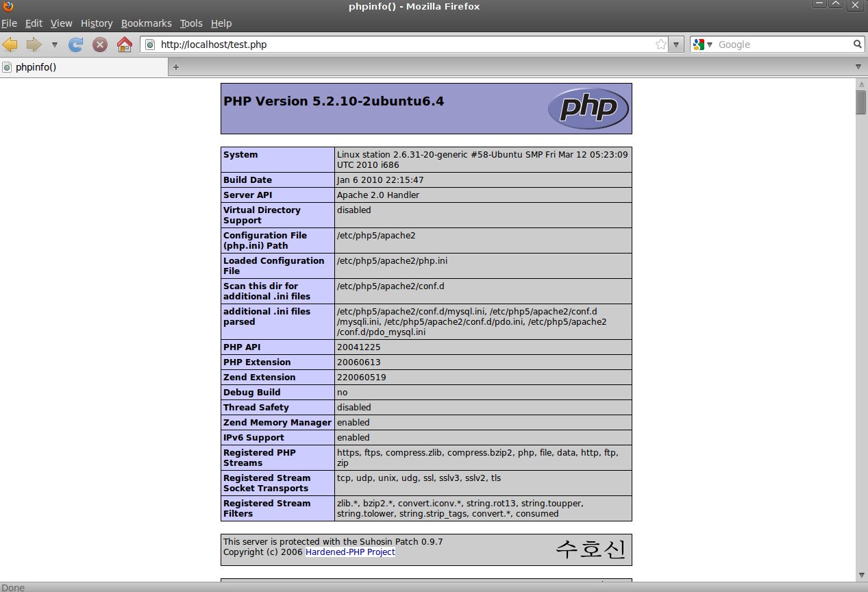Click the 'Done' status bar text
This screenshot has width=868, height=592.
(13, 587)
